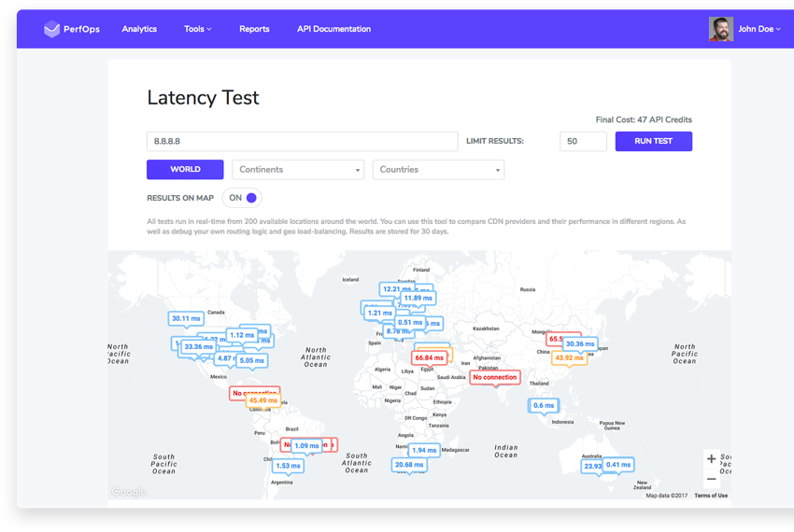This screenshot has height=532, width=794.
Task: Open the map Terms of Use link
Action: [711, 496]
